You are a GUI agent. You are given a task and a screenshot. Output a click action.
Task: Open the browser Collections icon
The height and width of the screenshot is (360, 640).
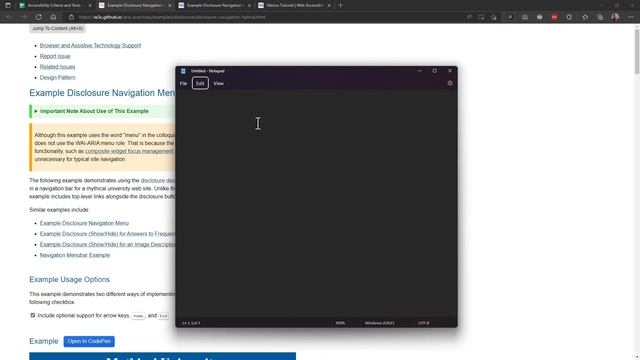tap(600, 17)
